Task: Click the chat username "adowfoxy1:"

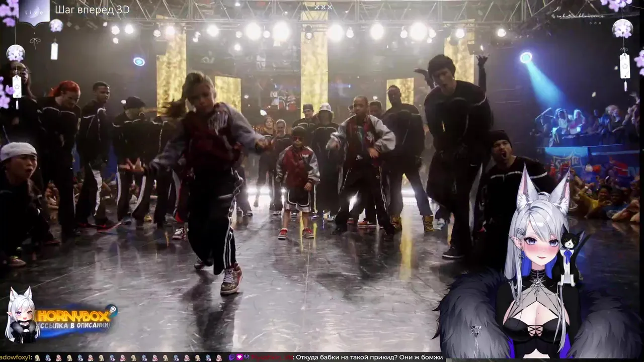Action: tap(16, 357)
